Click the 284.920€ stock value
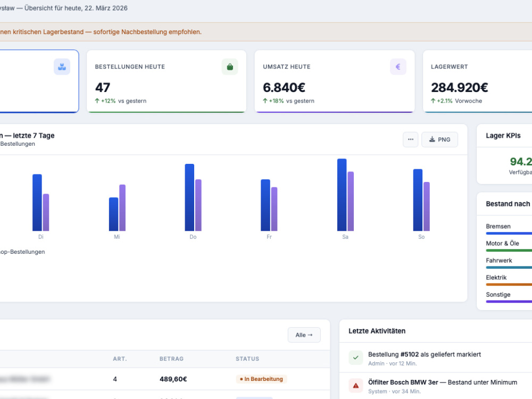Image resolution: width=532 pixels, height=399 pixels. pyautogui.click(x=460, y=88)
